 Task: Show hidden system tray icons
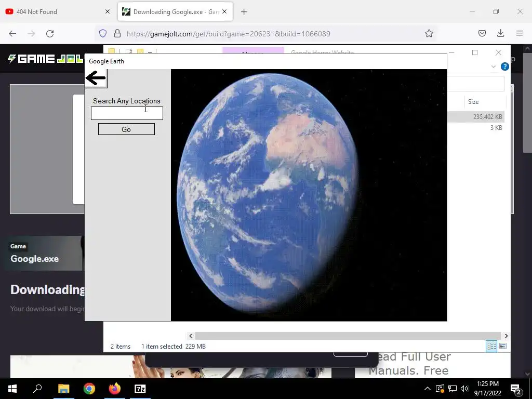(x=428, y=389)
